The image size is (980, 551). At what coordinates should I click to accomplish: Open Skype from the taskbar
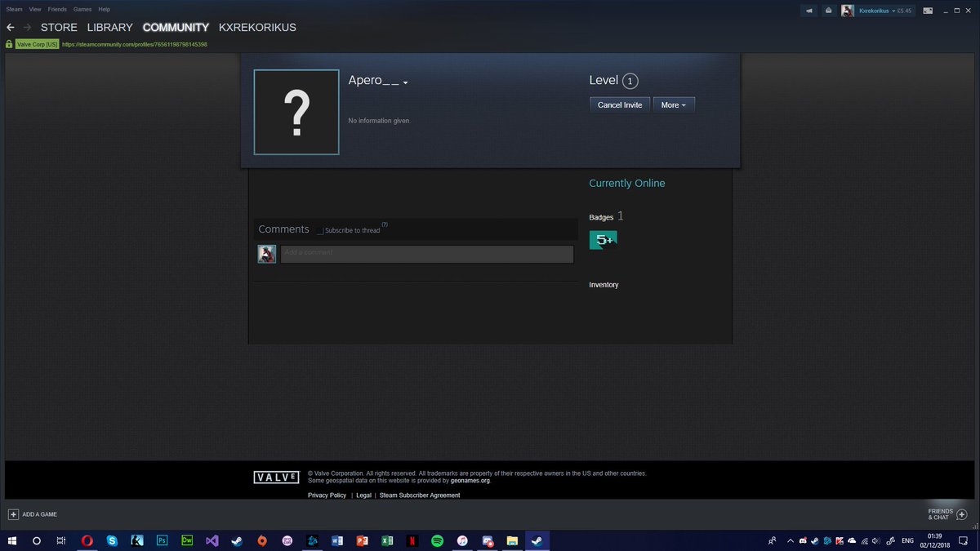tap(112, 540)
